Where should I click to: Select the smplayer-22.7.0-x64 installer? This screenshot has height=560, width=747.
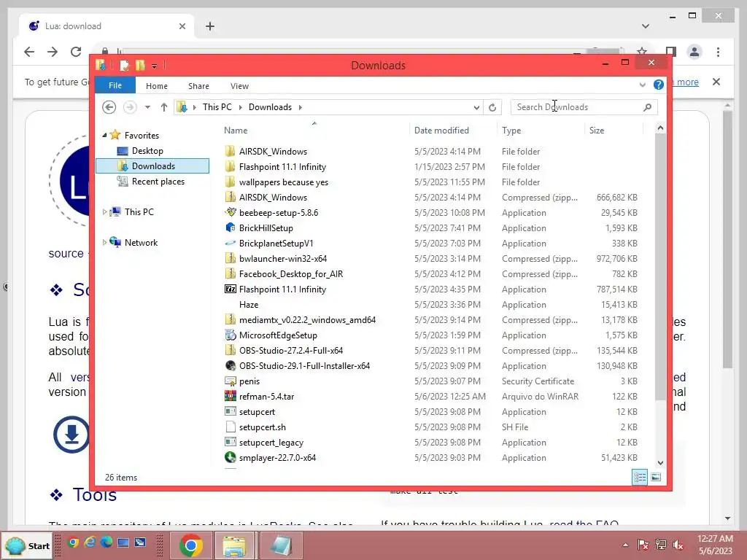pyautogui.click(x=277, y=458)
